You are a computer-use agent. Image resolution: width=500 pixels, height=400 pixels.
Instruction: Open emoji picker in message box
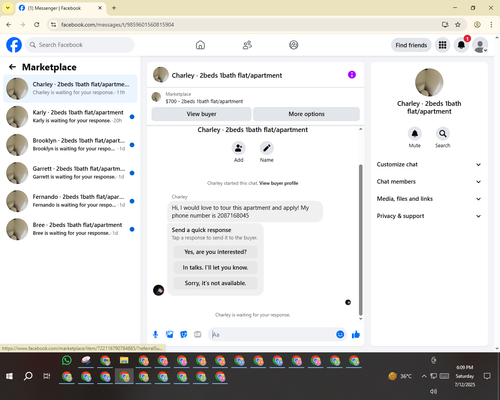point(340,334)
